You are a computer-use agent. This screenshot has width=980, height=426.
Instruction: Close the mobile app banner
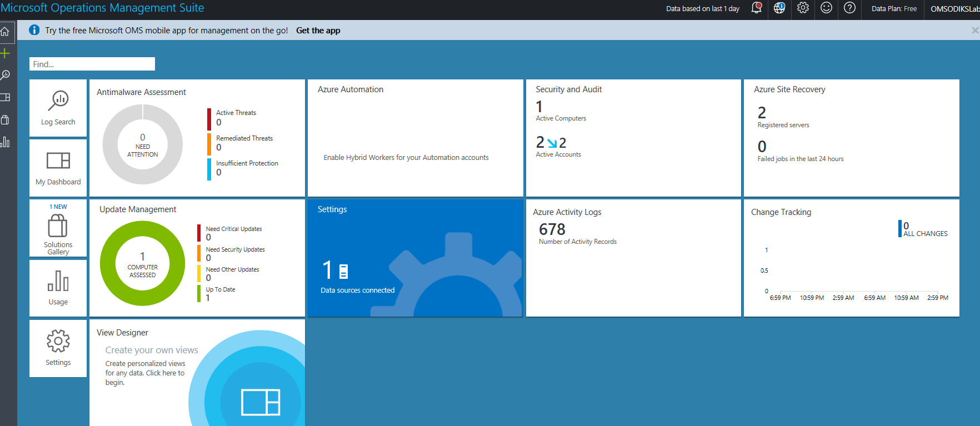[975, 30]
